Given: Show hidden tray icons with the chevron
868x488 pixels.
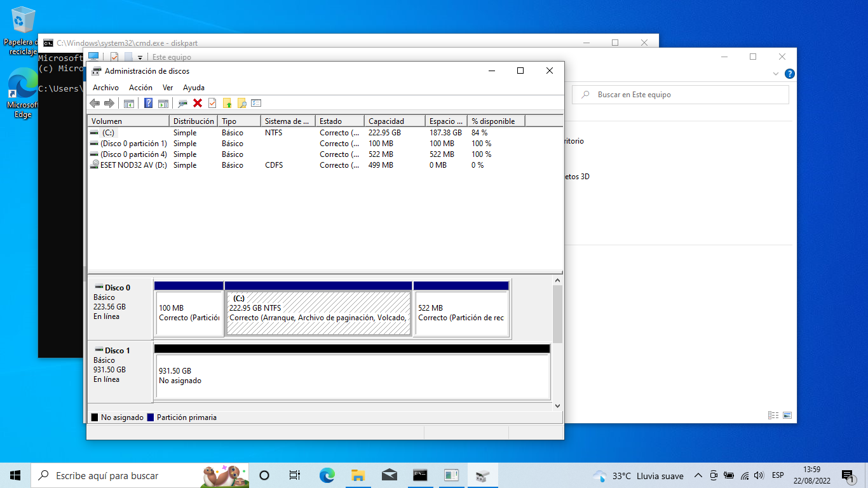Looking at the screenshot, I should (x=698, y=476).
